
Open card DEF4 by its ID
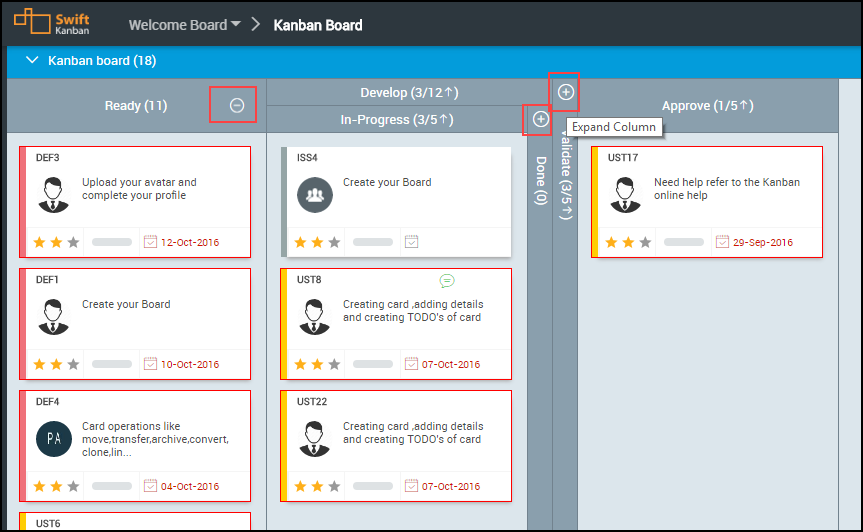[47, 402]
